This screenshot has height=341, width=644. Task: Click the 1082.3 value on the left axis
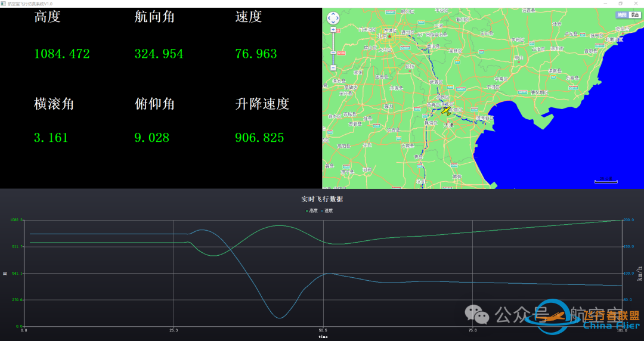16,220
